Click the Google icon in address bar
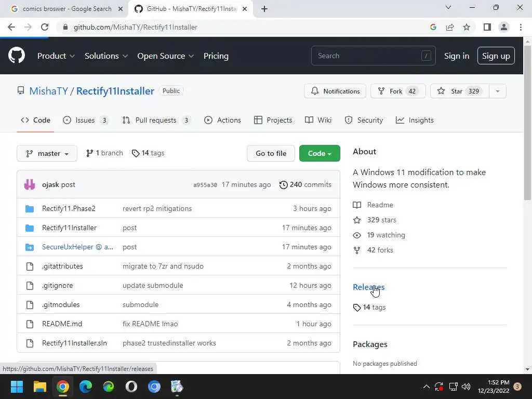This screenshot has width=532, height=399. click(433, 27)
